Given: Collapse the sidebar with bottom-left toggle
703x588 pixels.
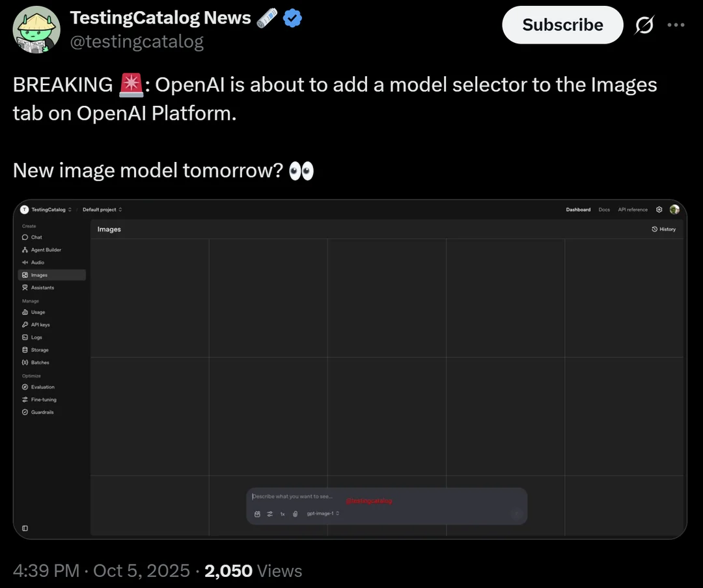Looking at the screenshot, I should point(25,528).
